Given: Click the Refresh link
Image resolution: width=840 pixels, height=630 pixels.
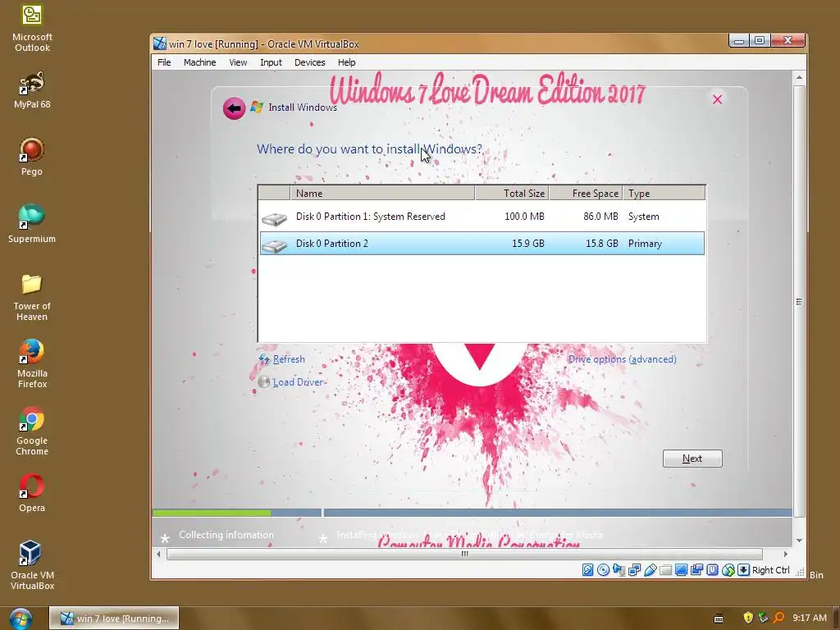Looking at the screenshot, I should coord(289,359).
